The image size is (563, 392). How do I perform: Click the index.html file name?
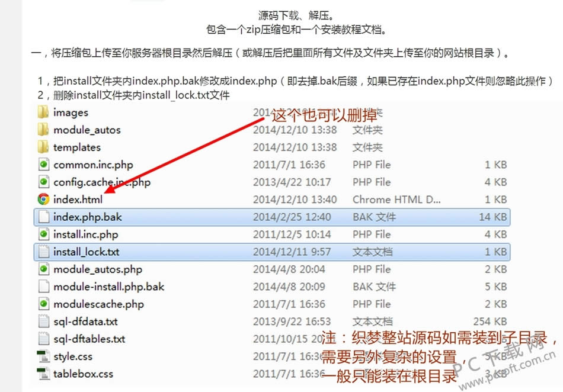click(x=78, y=200)
